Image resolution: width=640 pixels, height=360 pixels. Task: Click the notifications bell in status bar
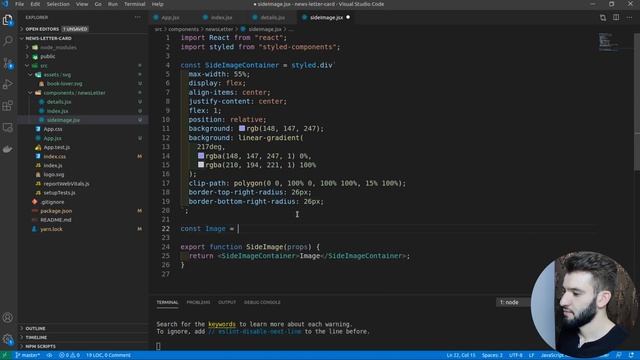[631, 355]
